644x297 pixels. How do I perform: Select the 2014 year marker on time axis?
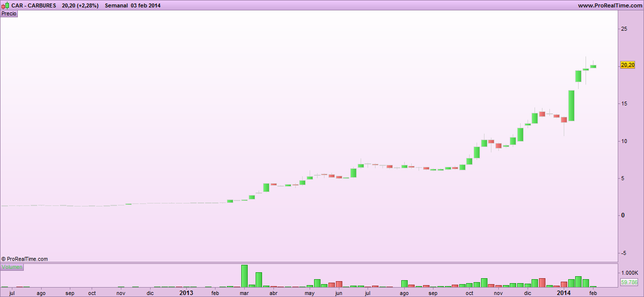coord(564,293)
